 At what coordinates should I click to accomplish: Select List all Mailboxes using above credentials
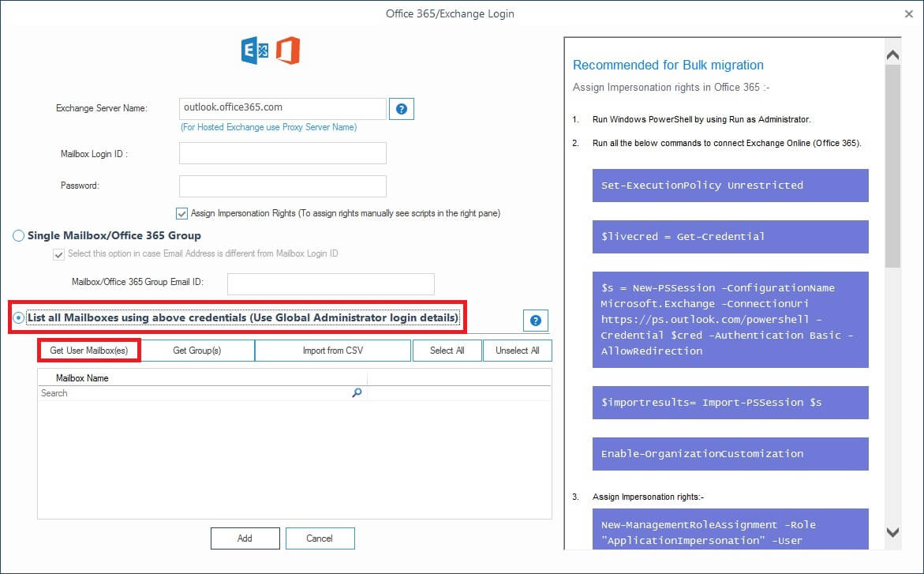coord(18,318)
